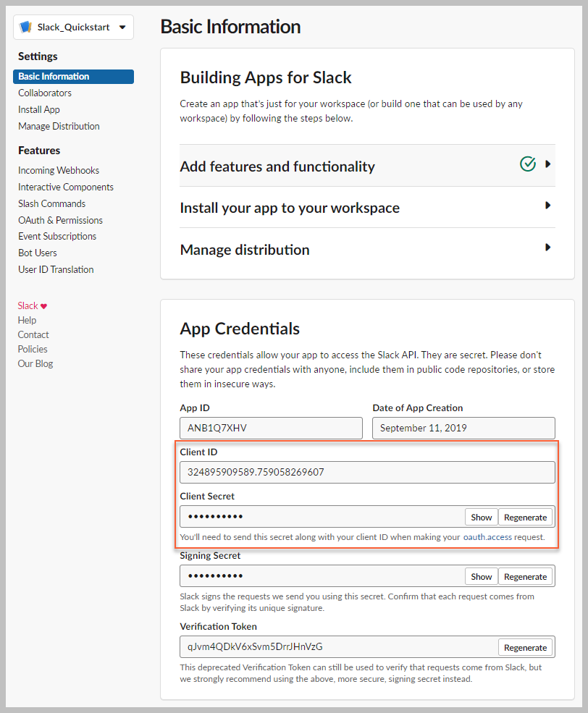Click the Verification Token label
Screen dimensions: 588x713
218,627
